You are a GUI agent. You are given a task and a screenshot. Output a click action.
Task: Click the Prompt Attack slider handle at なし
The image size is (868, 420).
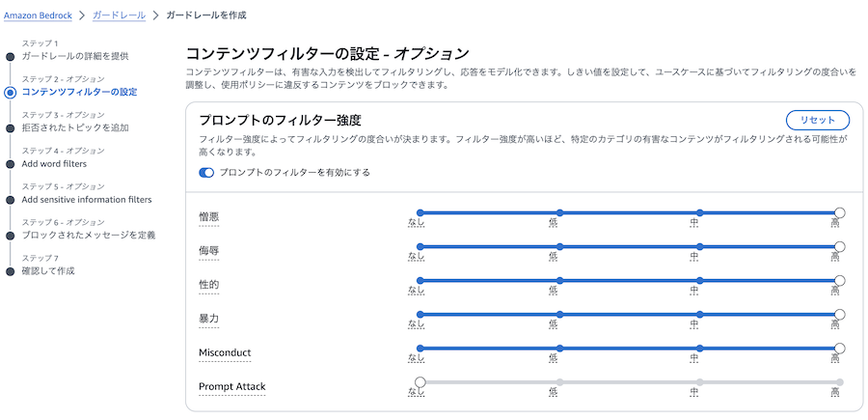pos(420,382)
